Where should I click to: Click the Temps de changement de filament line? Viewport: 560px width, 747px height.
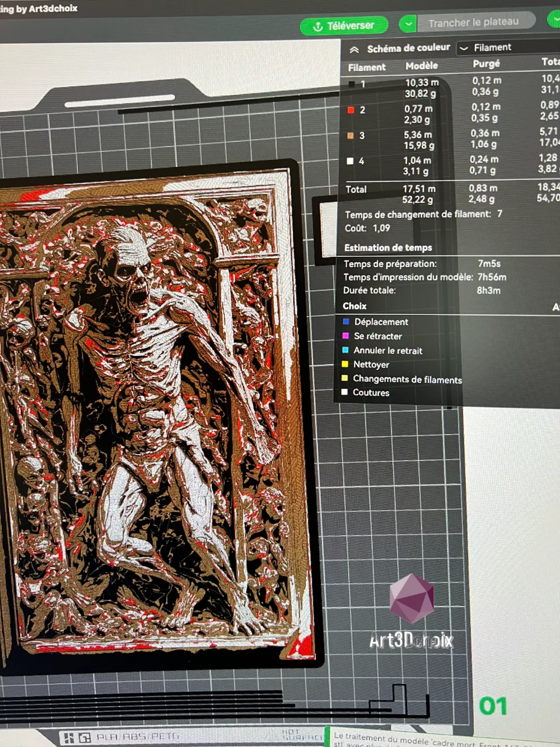pyautogui.click(x=423, y=214)
